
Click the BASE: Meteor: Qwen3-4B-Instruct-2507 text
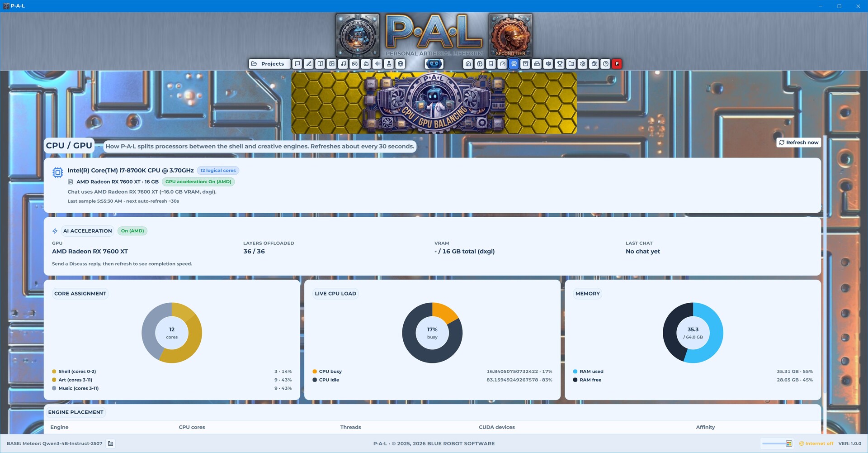[x=55, y=443]
